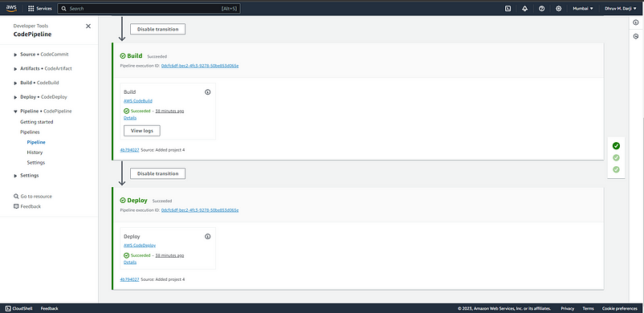The height and width of the screenshot is (313, 644).
Task: Open CloudShell in the footer
Action: (x=20, y=308)
